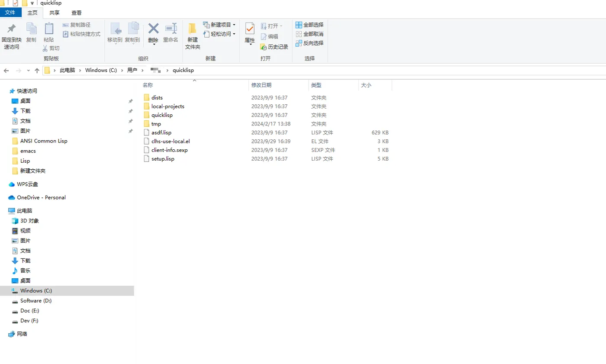Open the dists folder
606x364 pixels.
157,98
